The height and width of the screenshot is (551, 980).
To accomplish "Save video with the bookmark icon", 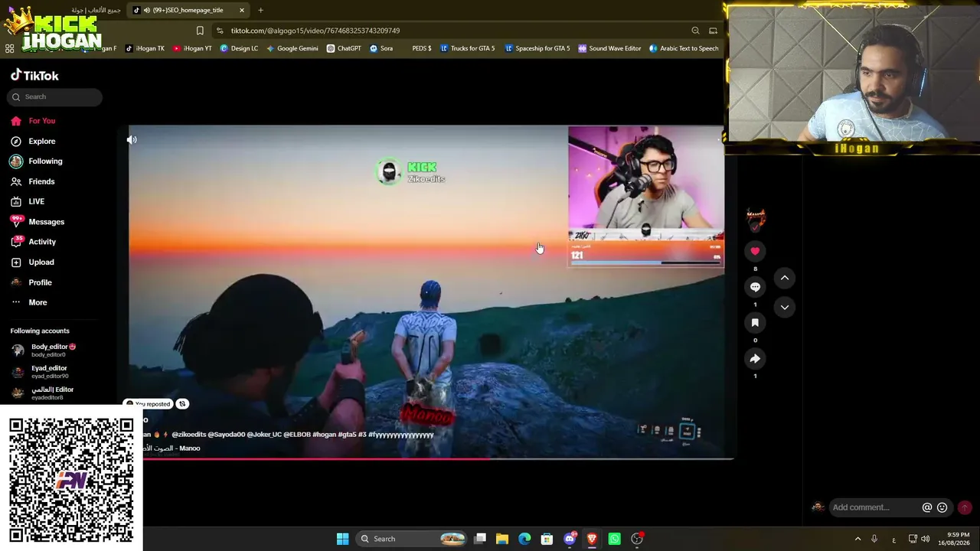I will 755,323.
